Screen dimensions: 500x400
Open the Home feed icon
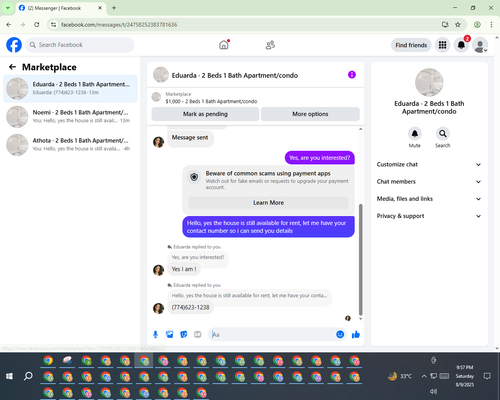pos(224,45)
